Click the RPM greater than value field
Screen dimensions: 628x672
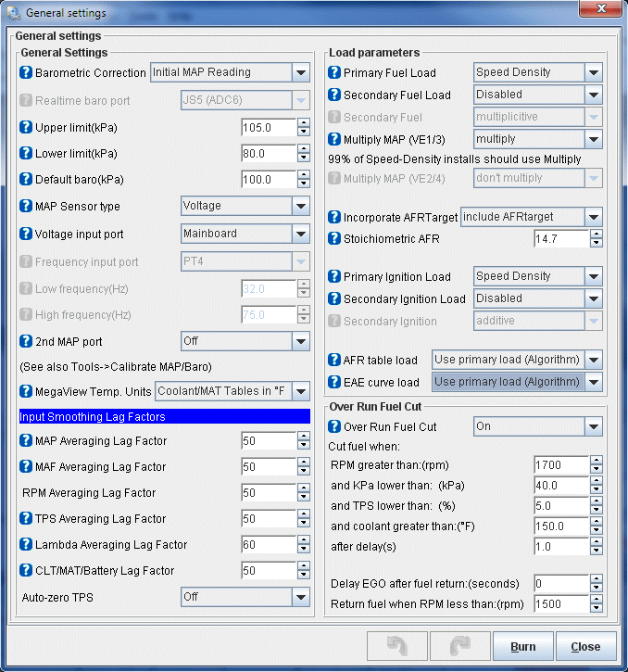pyautogui.click(x=561, y=465)
